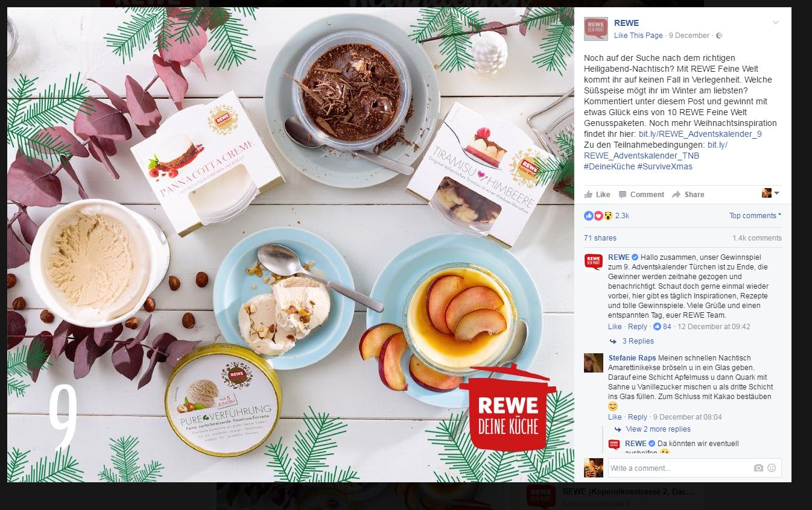The image size is (812, 510).
Task: Expand the Top comments sorting dropdown
Action: (x=755, y=216)
